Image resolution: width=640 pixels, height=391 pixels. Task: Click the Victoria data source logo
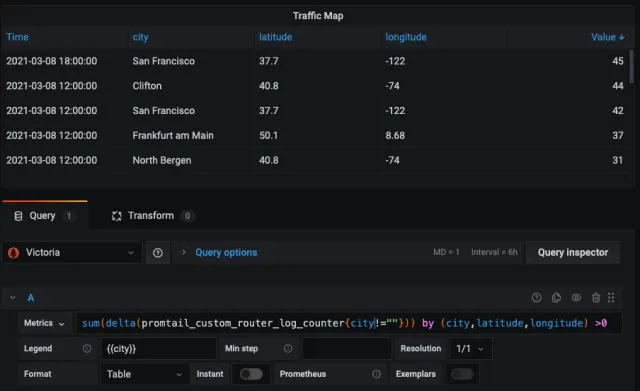point(13,253)
